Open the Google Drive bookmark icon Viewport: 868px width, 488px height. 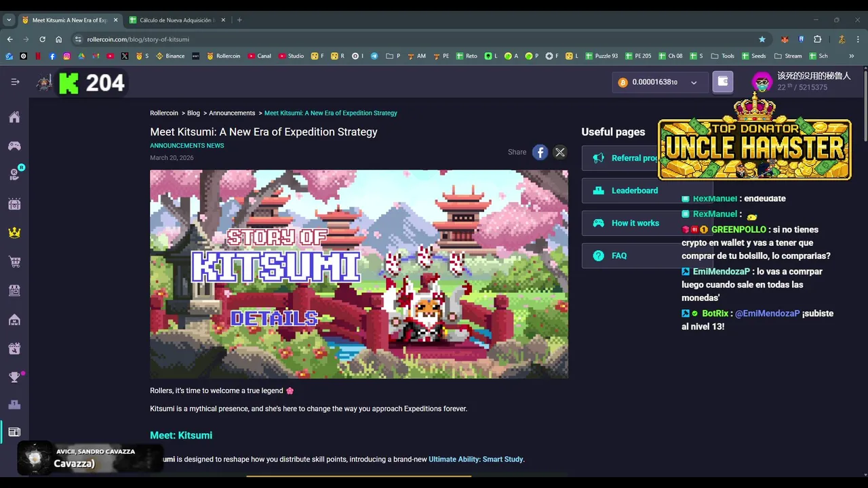(x=81, y=56)
